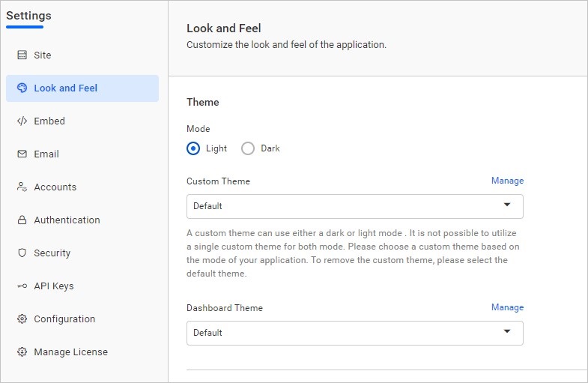Select the Dark mode radio button
The image size is (588, 383).
pyautogui.click(x=248, y=148)
